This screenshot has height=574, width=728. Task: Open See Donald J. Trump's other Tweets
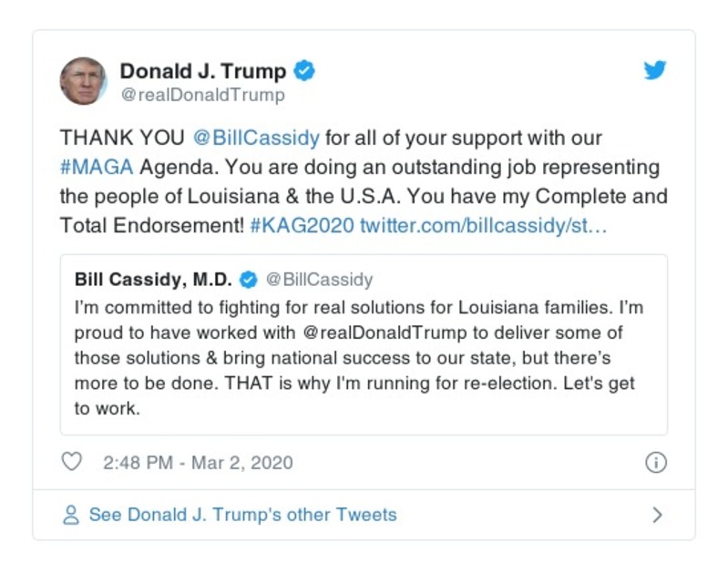click(x=242, y=515)
